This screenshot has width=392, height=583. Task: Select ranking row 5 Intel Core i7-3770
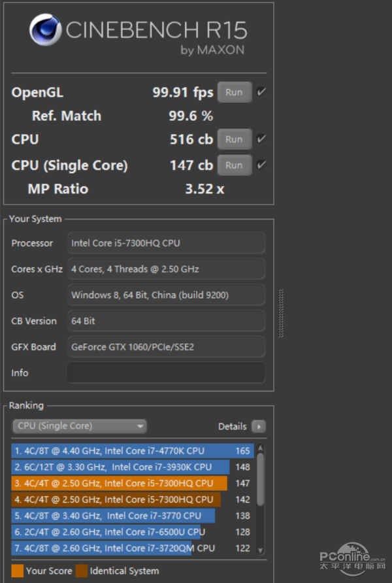click(x=133, y=516)
